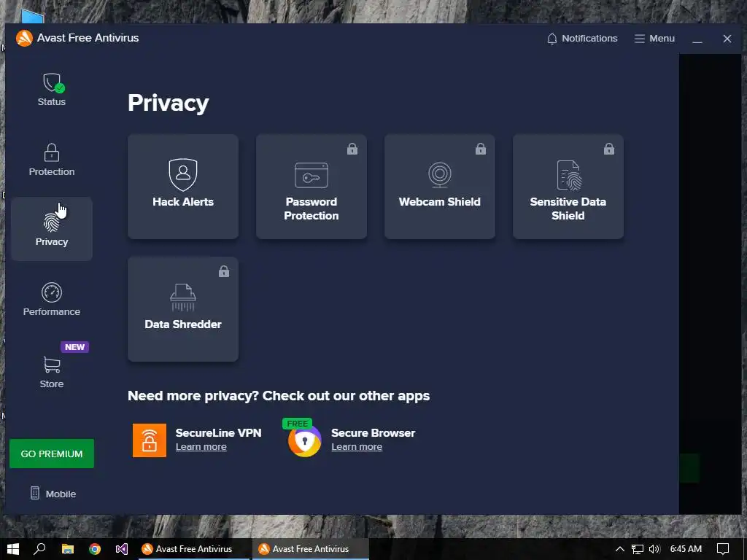
Task: Click the 6:45 AM clock
Action: (x=686, y=549)
